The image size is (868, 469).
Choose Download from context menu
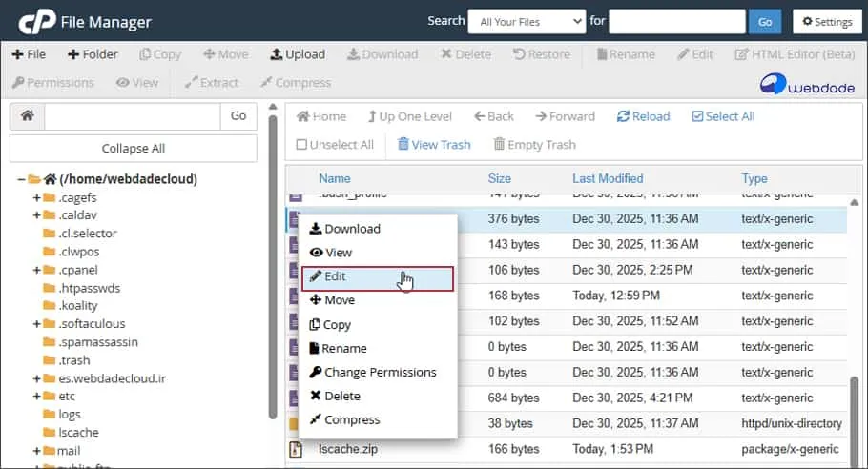378,229
